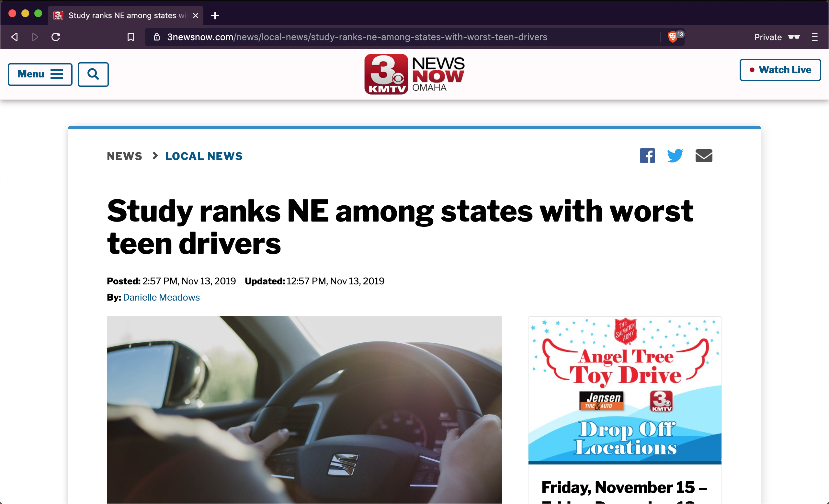Open the News breadcrumb section
This screenshot has width=829, height=504.
click(124, 156)
